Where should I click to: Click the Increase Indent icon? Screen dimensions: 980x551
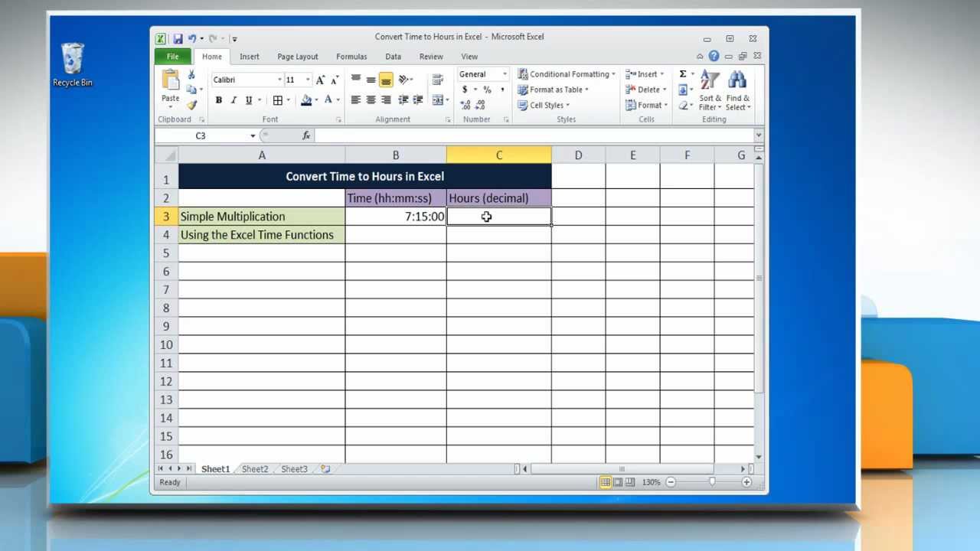[x=418, y=100]
